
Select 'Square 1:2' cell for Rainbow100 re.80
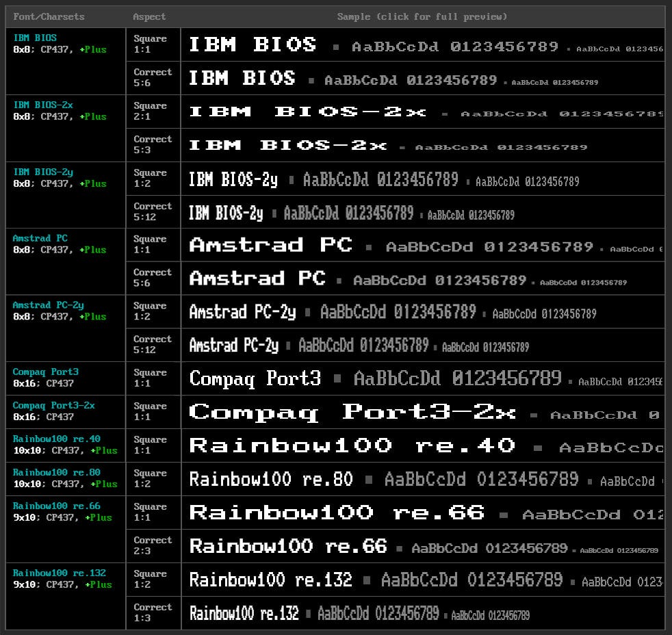coord(153,478)
